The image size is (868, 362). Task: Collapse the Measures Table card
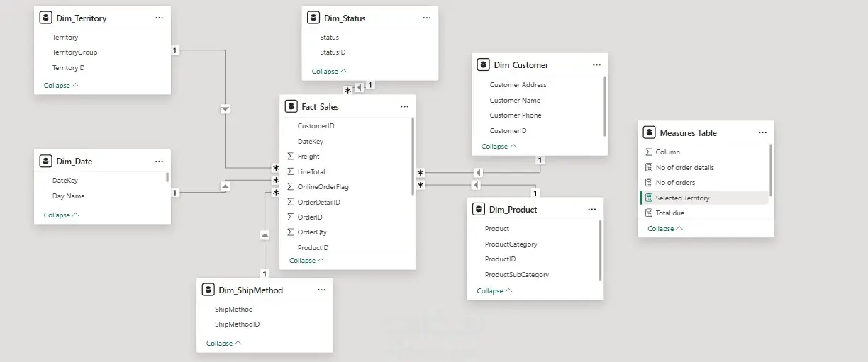pyautogui.click(x=665, y=229)
